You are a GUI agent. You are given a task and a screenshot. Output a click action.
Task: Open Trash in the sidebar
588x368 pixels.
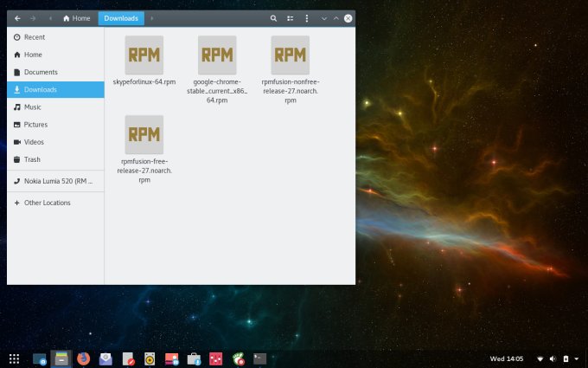tap(55, 159)
